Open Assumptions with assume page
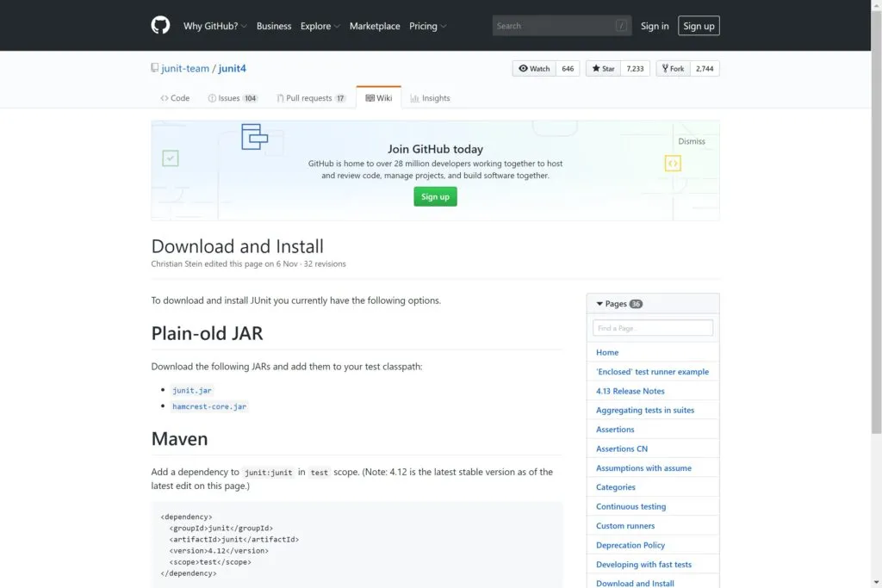Viewport: 882px width, 588px height. pos(643,467)
